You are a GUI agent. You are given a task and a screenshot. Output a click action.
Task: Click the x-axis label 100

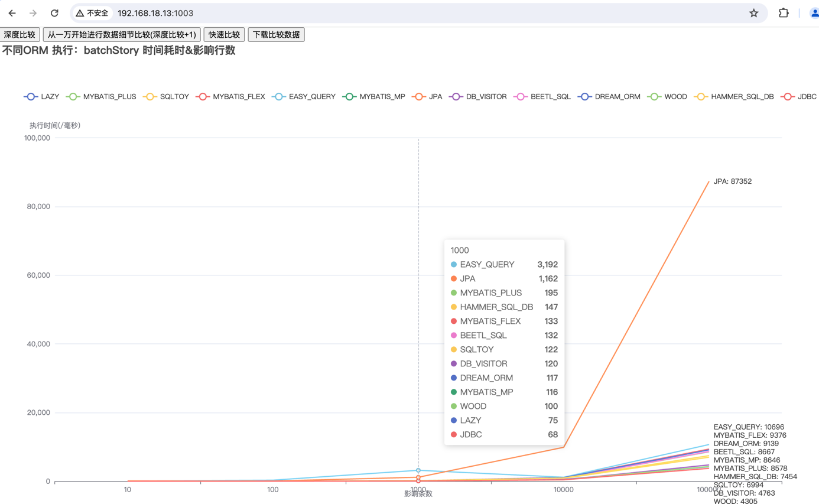(272, 490)
